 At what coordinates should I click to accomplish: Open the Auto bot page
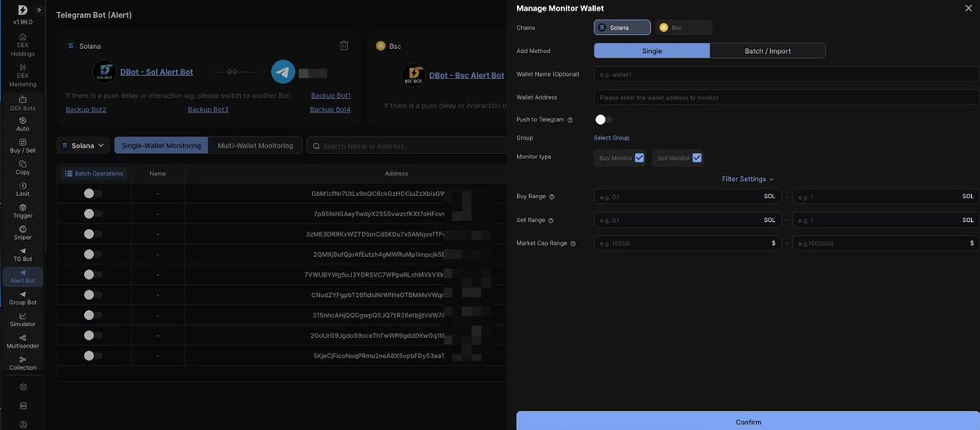[x=23, y=124]
